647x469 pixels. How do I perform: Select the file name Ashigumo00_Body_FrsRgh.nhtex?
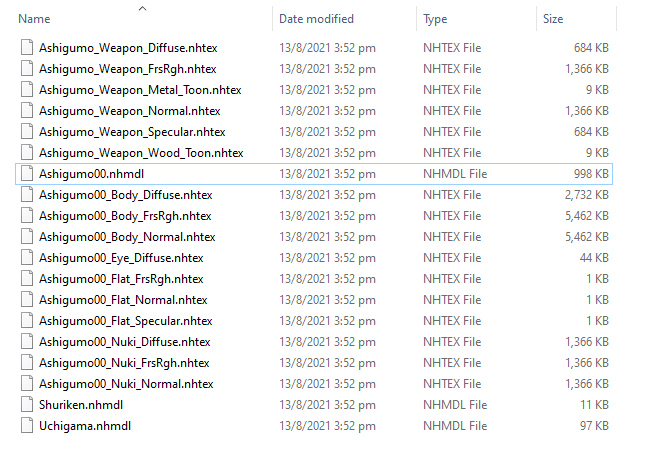(125, 216)
